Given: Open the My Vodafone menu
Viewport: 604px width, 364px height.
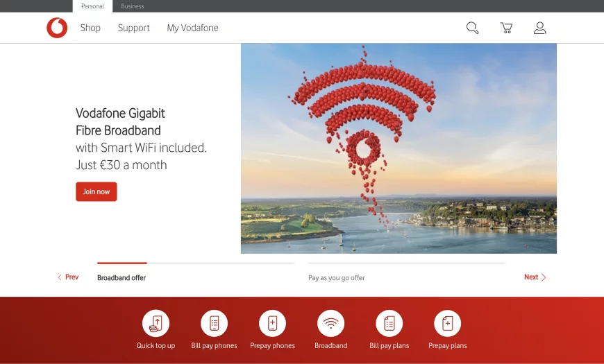Looking at the screenshot, I should [192, 28].
